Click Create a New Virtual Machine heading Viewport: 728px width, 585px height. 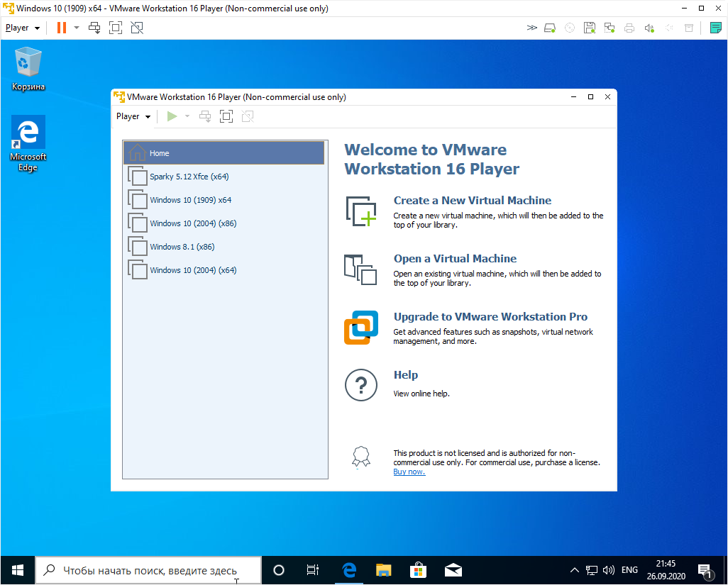point(472,201)
